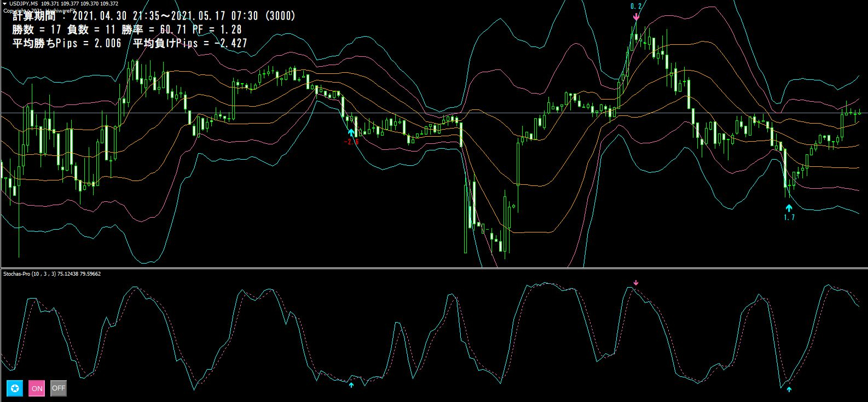Click the win rate and PF statistics line
Screen dimensions: 868x402
(127, 30)
